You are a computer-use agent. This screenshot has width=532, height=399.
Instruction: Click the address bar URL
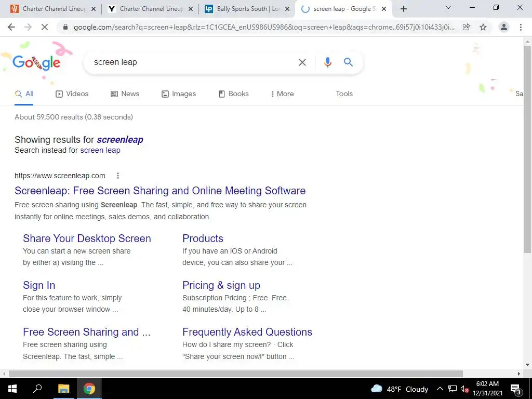click(264, 27)
